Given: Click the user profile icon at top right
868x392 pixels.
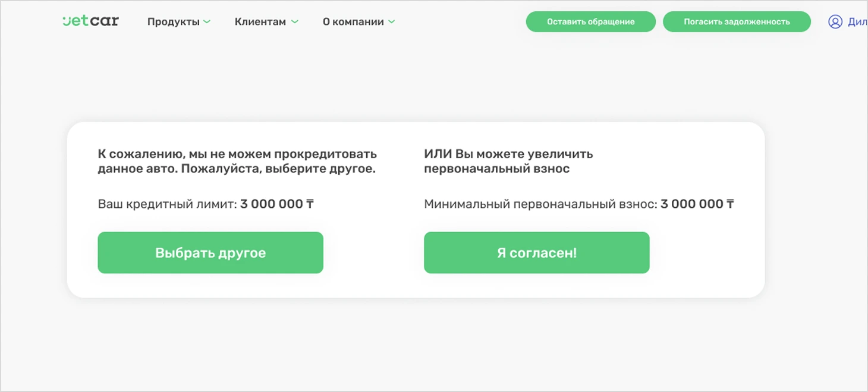Looking at the screenshot, I should [x=834, y=21].
